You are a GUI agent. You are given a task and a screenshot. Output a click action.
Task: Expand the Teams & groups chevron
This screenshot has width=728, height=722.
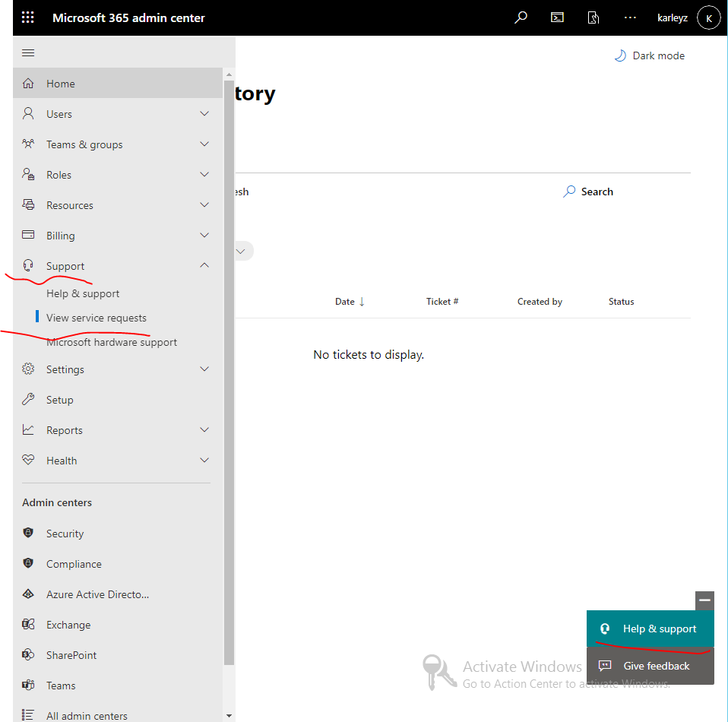[x=204, y=144]
